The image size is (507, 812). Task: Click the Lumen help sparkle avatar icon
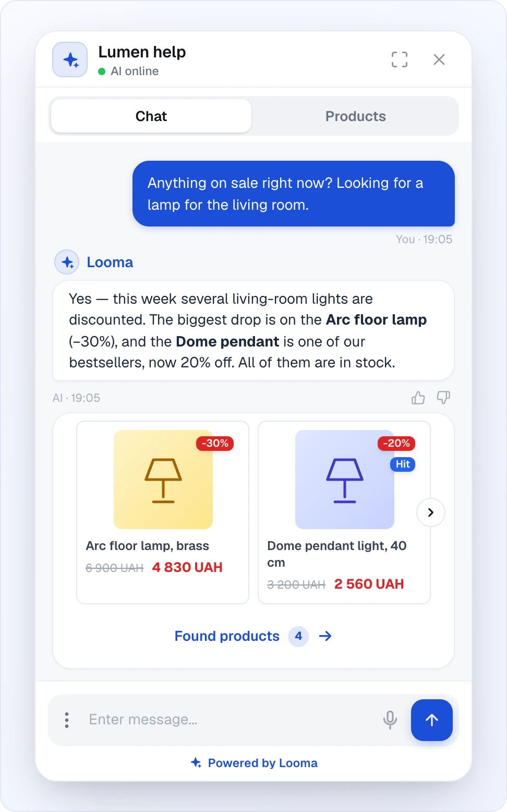point(70,59)
